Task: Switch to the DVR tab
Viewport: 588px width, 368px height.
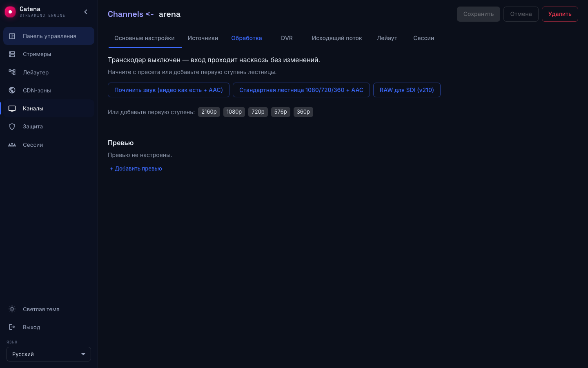Action: [287, 38]
